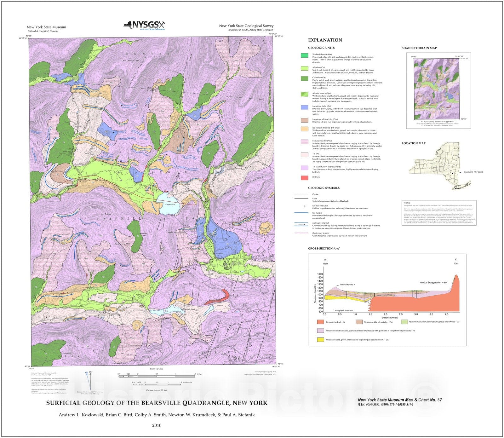Click the Lacustrine delta (Qd) blue swatch
Image resolution: width=504 pixels, height=438 pixels.
pyautogui.click(x=304, y=107)
